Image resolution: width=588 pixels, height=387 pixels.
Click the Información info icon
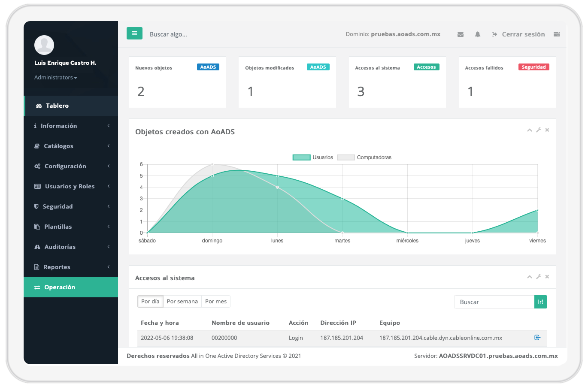tap(35, 126)
